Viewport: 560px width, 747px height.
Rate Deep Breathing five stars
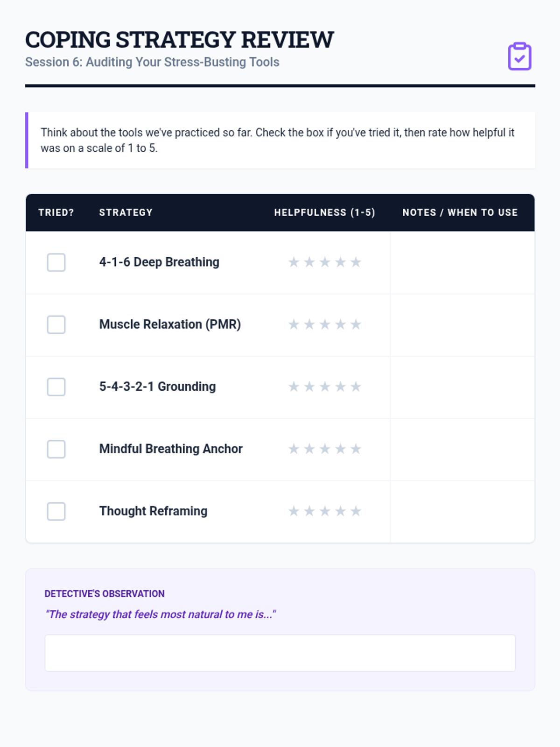coord(356,262)
